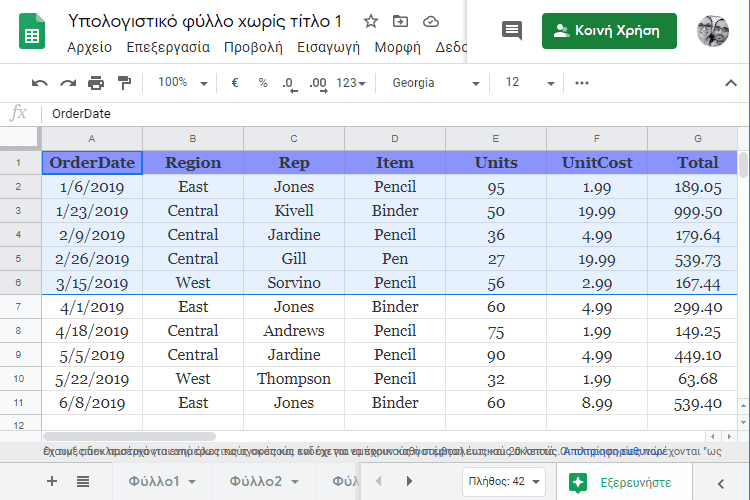
Task: Open the 123 number format dropdown
Action: click(351, 83)
